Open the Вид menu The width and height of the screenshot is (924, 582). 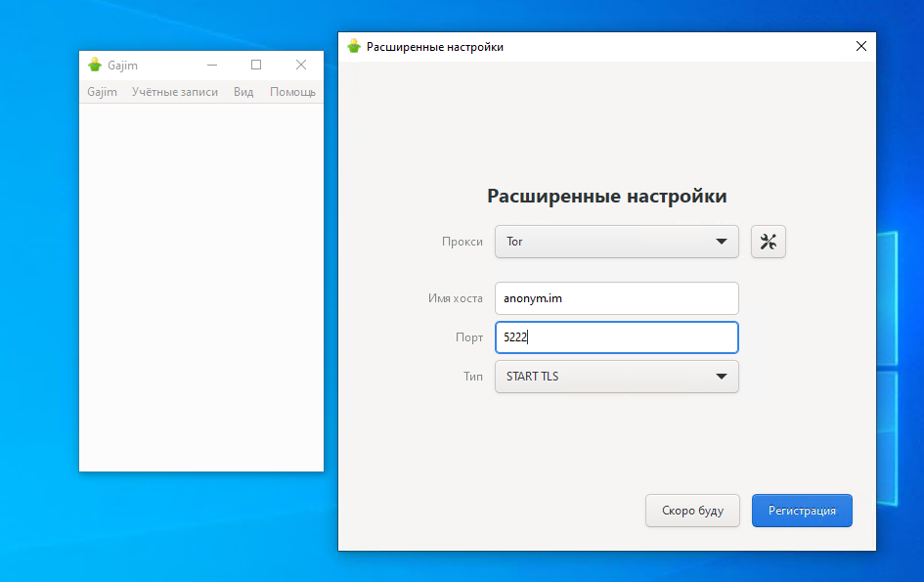242,91
